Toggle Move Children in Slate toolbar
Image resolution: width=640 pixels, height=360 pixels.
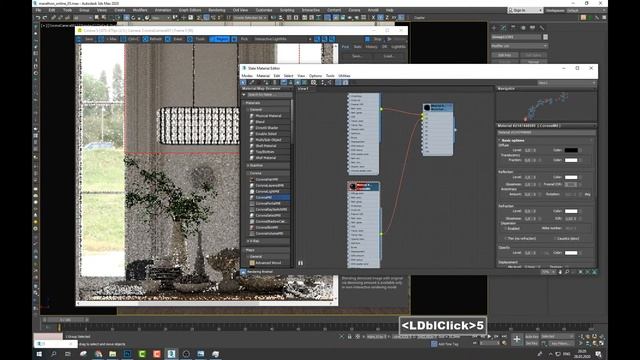pyautogui.click(x=284, y=82)
